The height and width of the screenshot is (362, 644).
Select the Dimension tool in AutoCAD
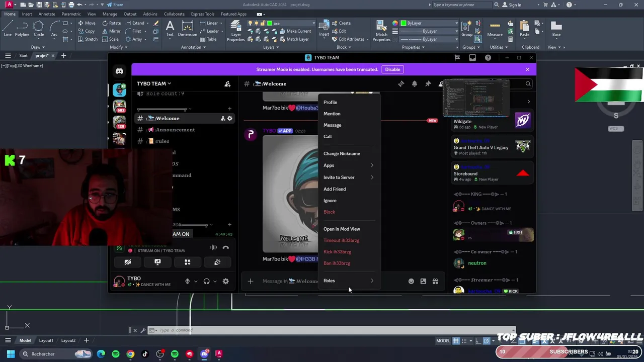(188, 29)
